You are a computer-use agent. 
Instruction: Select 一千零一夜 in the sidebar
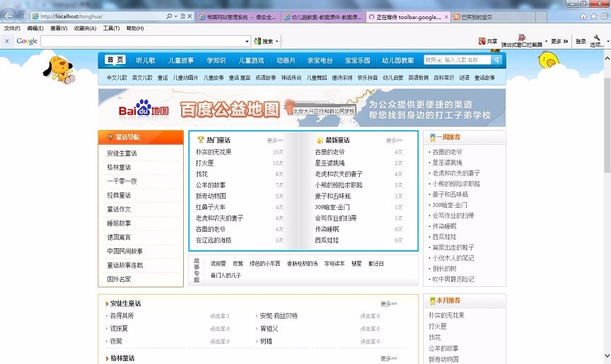click(x=122, y=182)
